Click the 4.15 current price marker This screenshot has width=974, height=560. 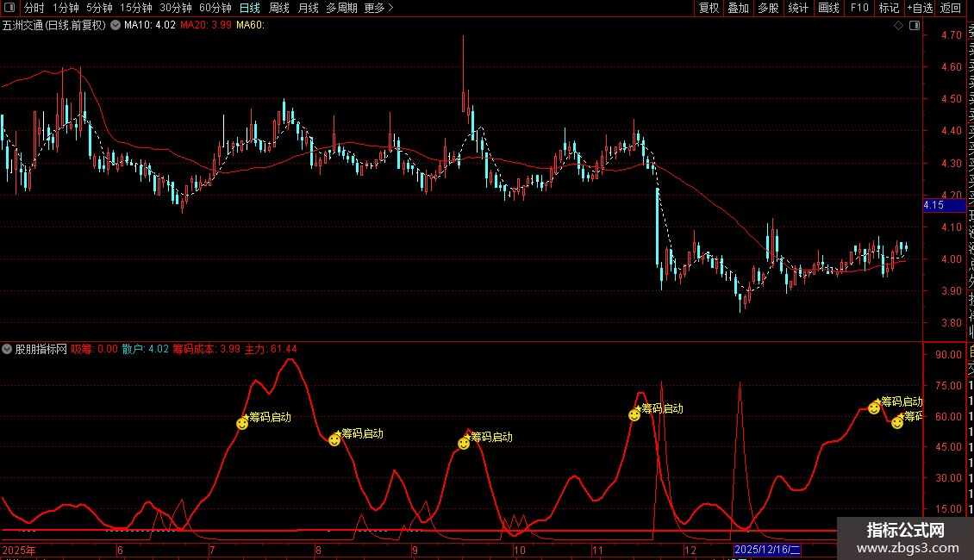(x=944, y=205)
